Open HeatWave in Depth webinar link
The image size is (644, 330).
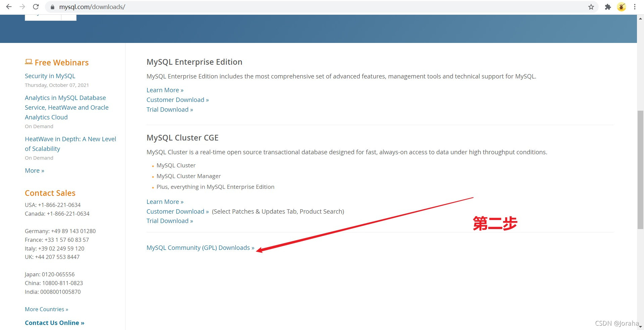(x=70, y=144)
